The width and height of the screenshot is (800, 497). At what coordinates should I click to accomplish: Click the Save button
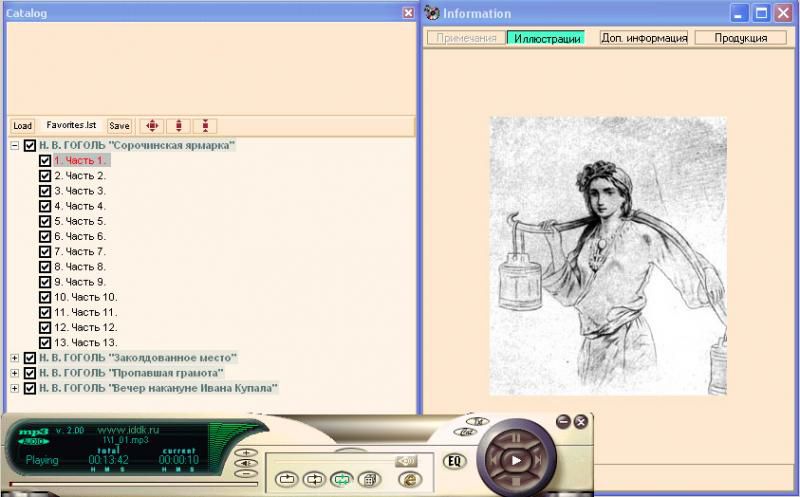[119, 126]
